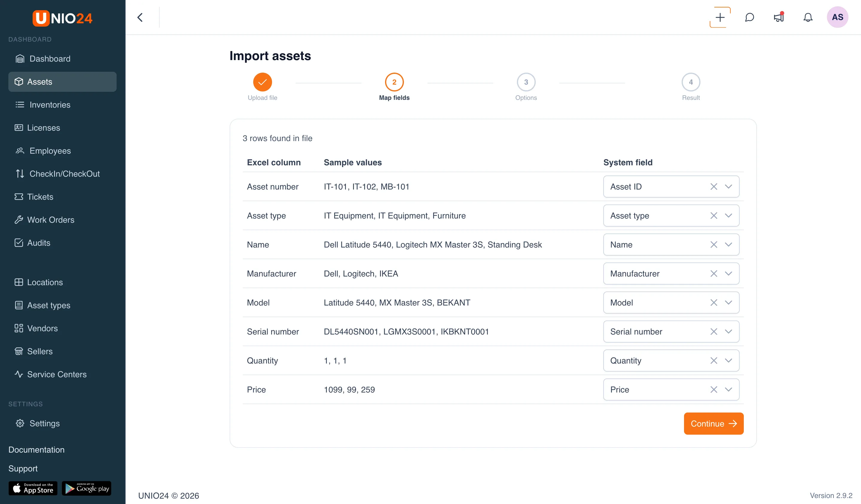Click the completed Upload file step circle
This screenshot has width=861, height=504.
(x=262, y=82)
